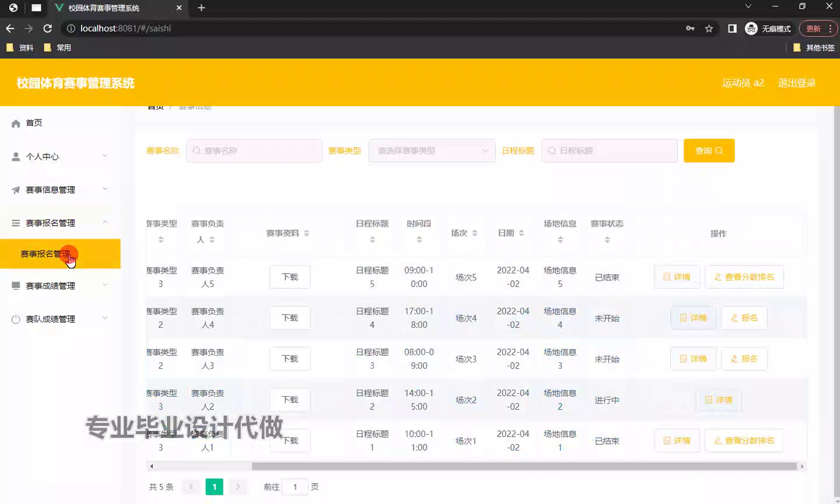The image size is (840, 504).
Task: Sort by the 时间段 column
Action: tap(419, 239)
